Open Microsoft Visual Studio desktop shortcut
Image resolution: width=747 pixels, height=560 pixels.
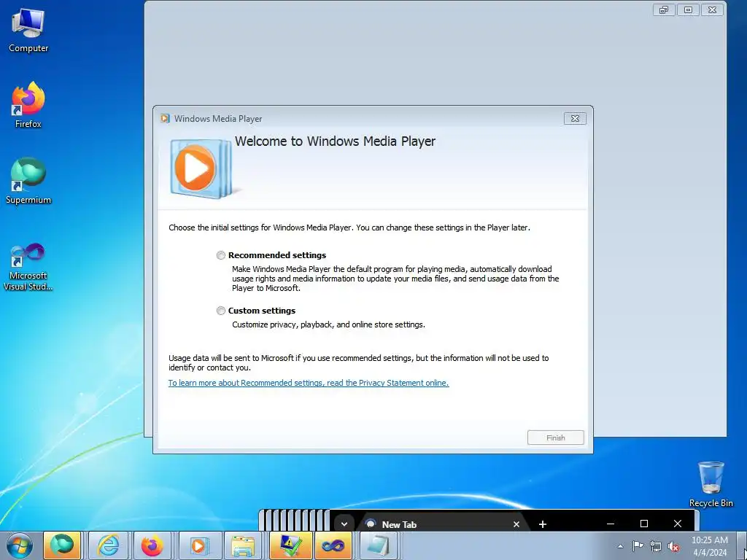point(28,267)
